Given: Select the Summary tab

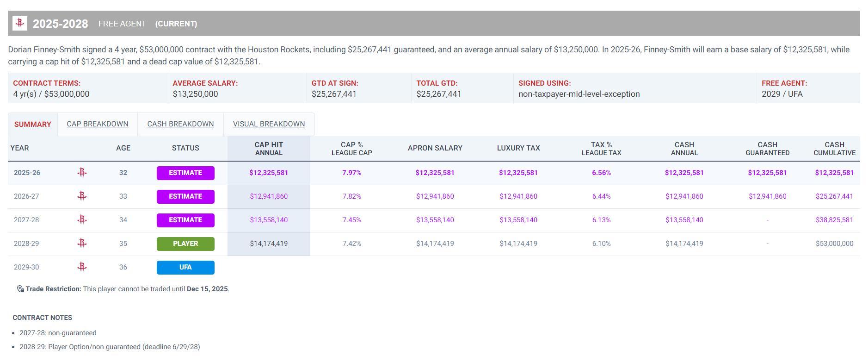Looking at the screenshot, I should click(33, 125).
